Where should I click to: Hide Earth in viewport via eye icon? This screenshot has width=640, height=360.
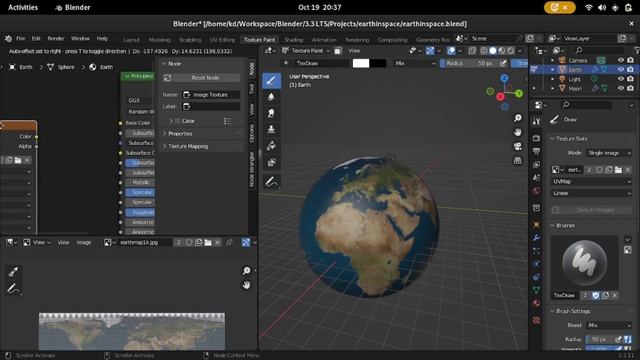point(621,69)
